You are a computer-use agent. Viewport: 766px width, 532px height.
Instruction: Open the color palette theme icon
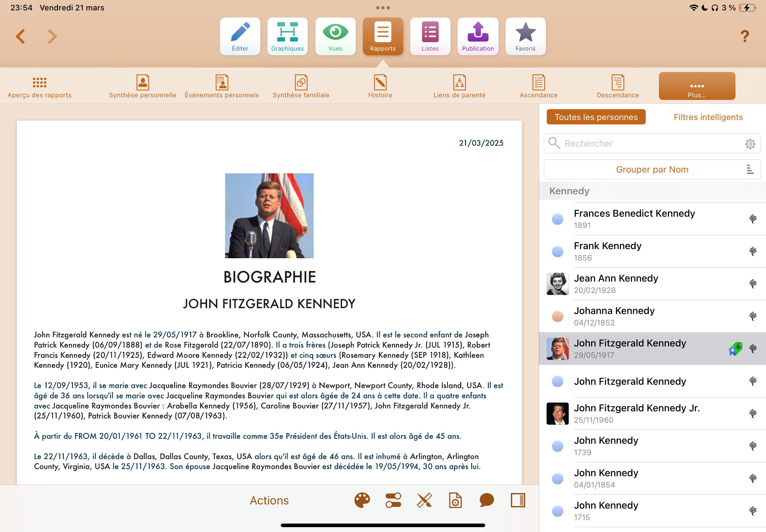tap(362, 500)
